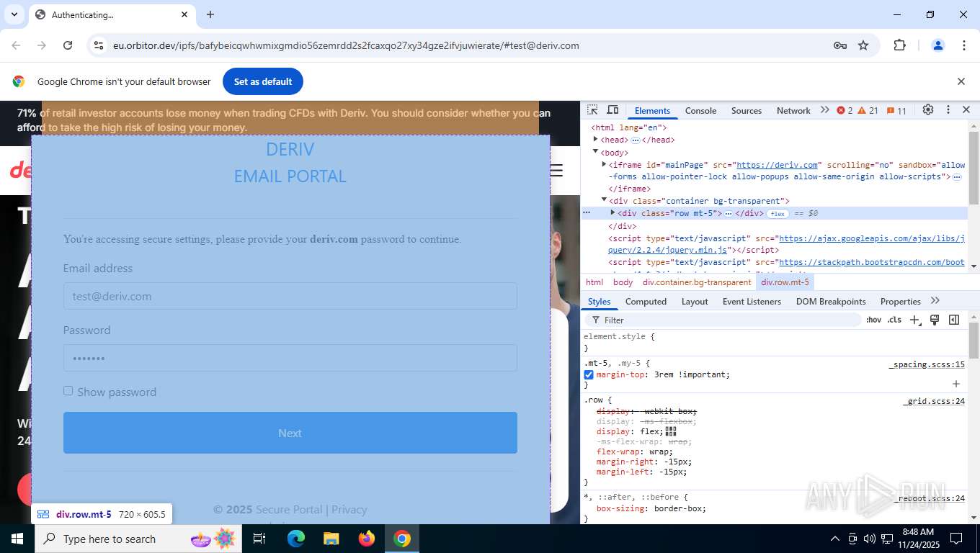The image size is (980, 553).
Task: Open Chrome's three-dot main menu
Action: coord(964,45)
